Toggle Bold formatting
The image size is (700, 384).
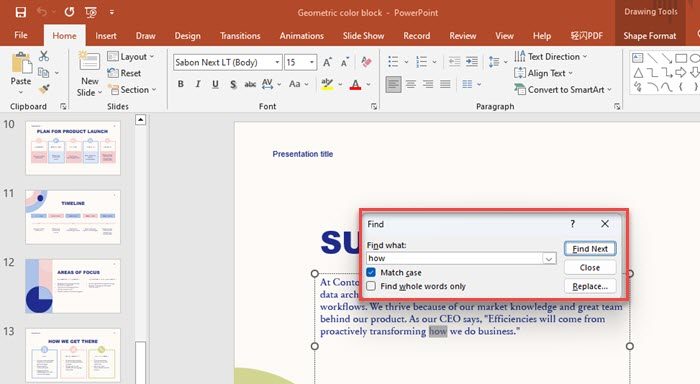click(181, 84)
